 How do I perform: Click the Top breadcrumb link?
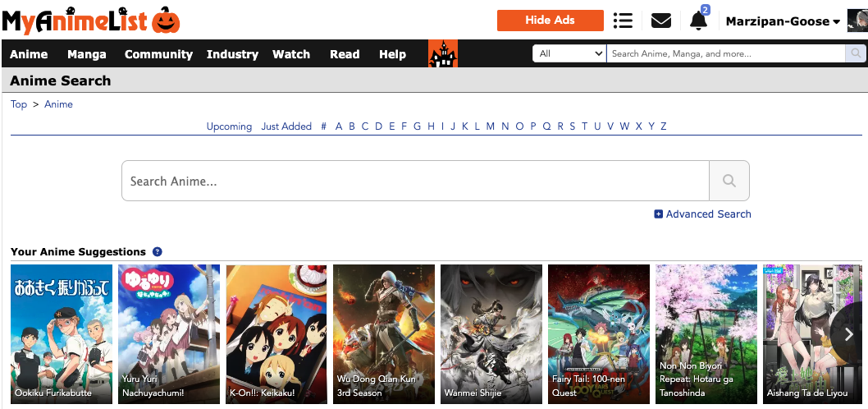point(19,104)
